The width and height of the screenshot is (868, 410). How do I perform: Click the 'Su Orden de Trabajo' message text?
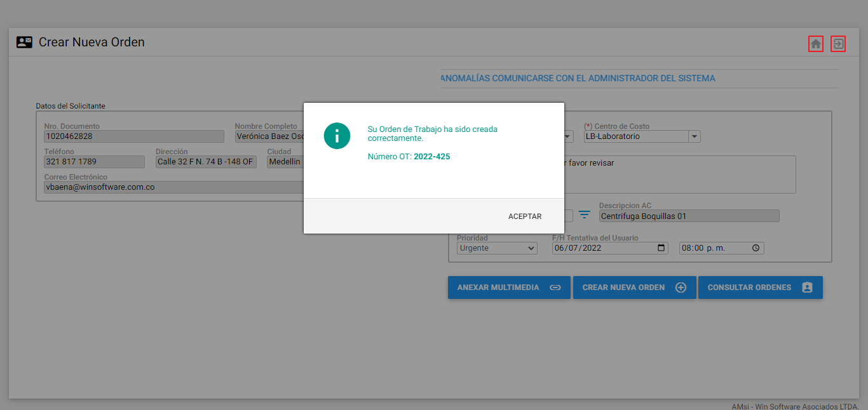pyautogui.click(x=433, y=133)
